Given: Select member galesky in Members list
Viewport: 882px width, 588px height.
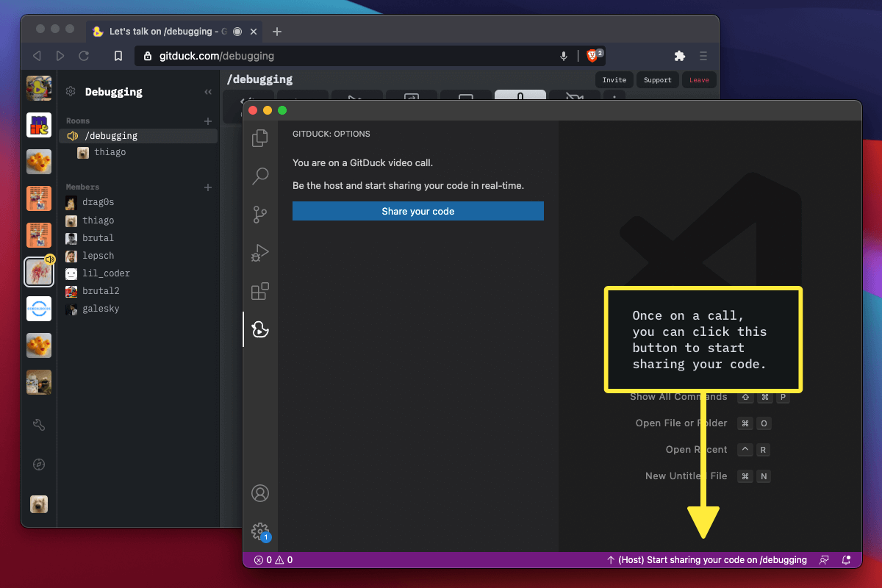Looking at the screenshot, I should click(92, 309).
